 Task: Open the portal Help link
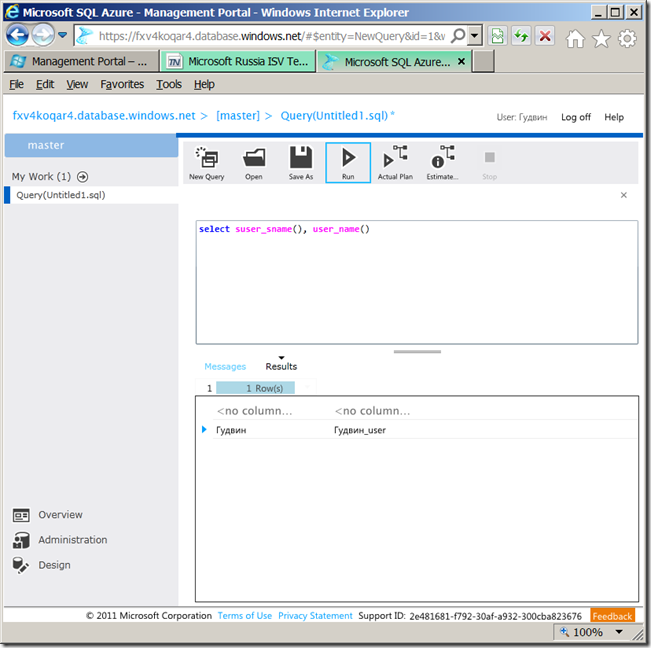[614, 117]
